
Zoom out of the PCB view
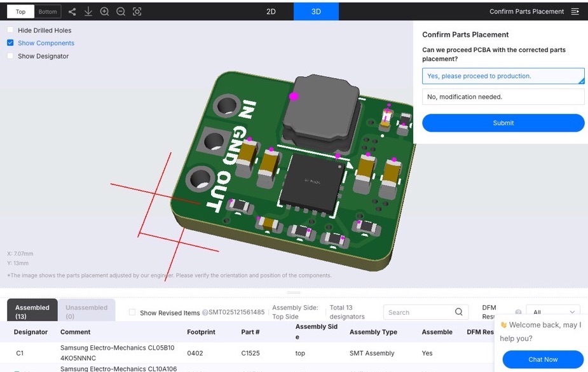[121, 11]
